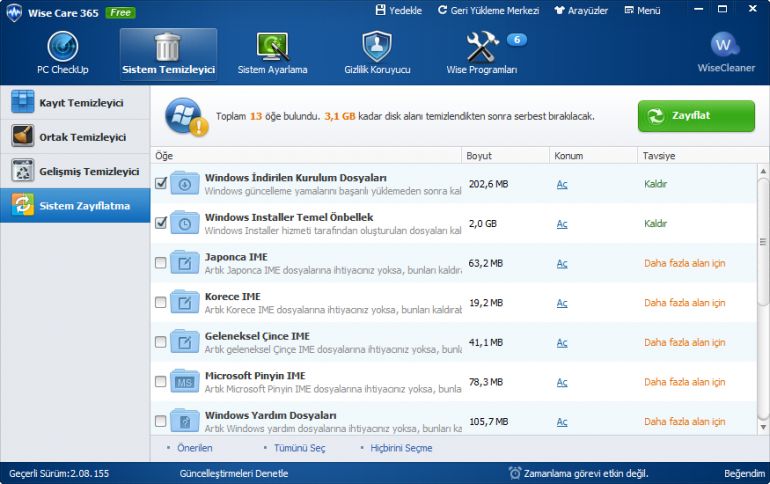Click the Beğendim link
770x484 pixels.
(x=744, y=474)
